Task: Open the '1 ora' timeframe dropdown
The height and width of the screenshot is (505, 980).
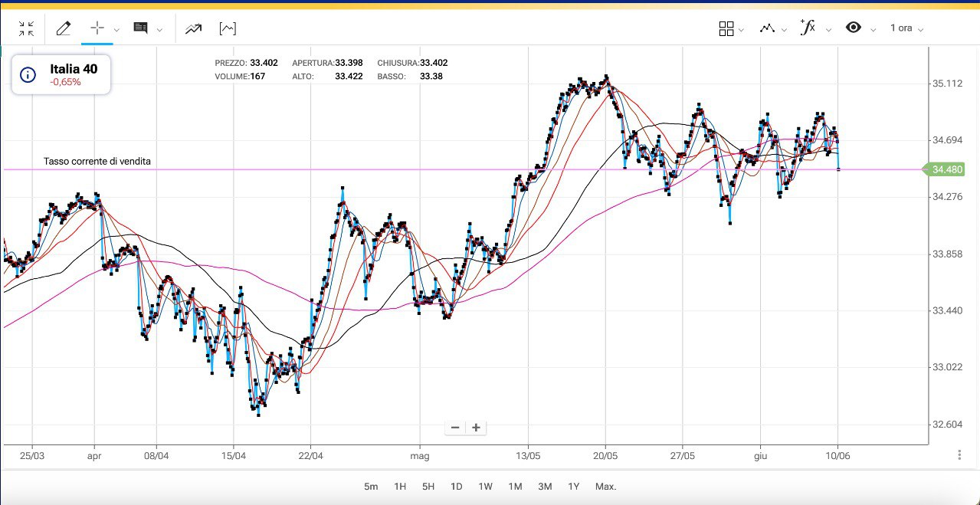Action: 906,28
